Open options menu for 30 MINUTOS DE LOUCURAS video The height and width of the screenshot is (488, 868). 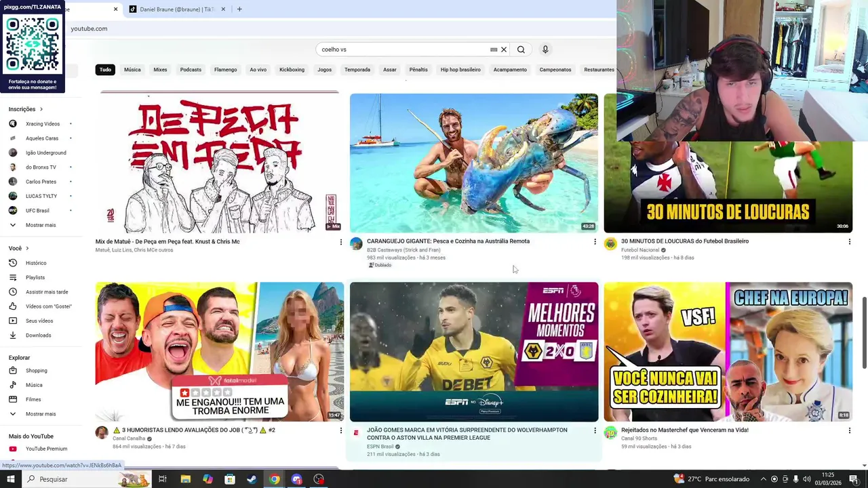tap(849, 242)
